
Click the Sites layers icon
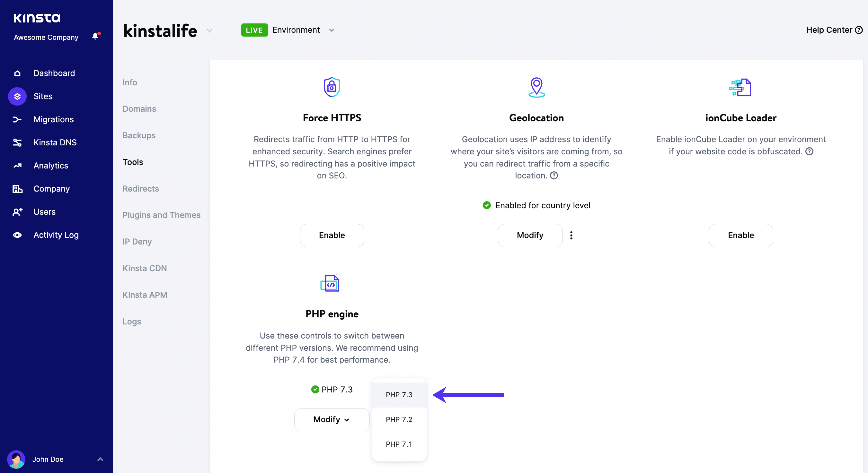[x=17, y=96]
